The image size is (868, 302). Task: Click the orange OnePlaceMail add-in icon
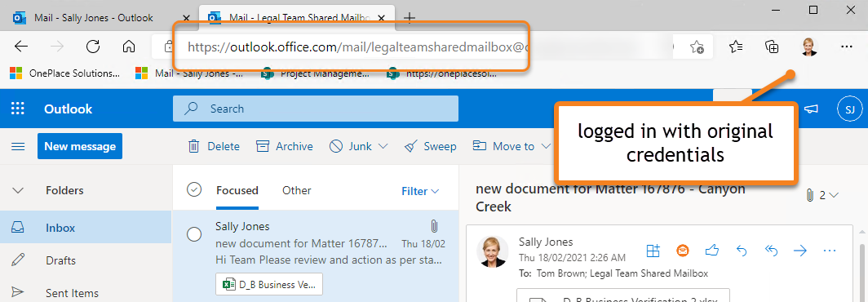click(683, 251)
